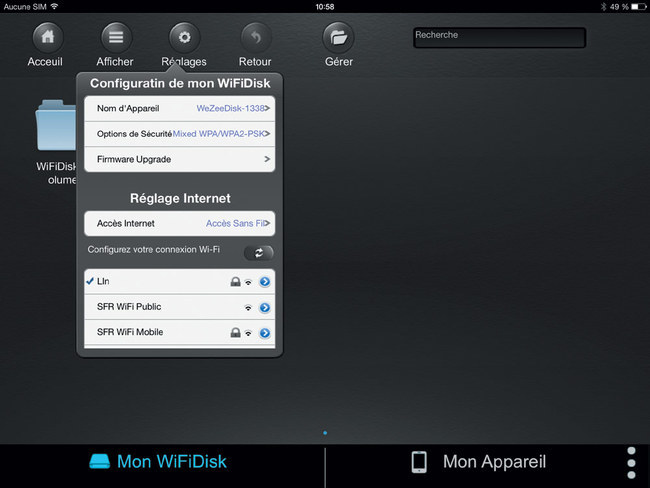Click 'Mixed WPA/WPA2-PSK' value

[x=218, y=134]
